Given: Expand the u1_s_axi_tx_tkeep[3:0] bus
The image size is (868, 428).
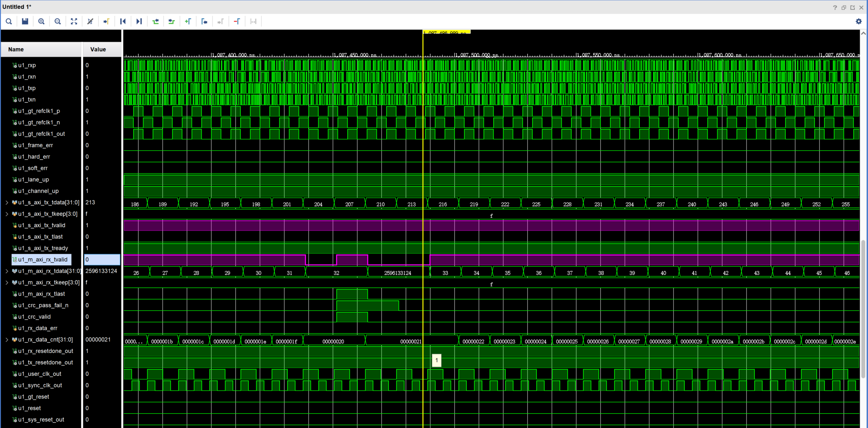Looking at the screenshot, I should (7, 214).
